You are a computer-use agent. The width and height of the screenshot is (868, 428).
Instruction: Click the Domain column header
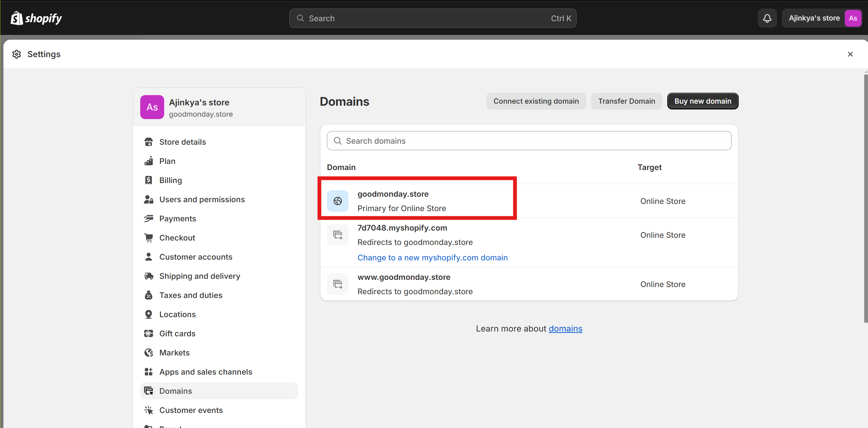(341, 167)
